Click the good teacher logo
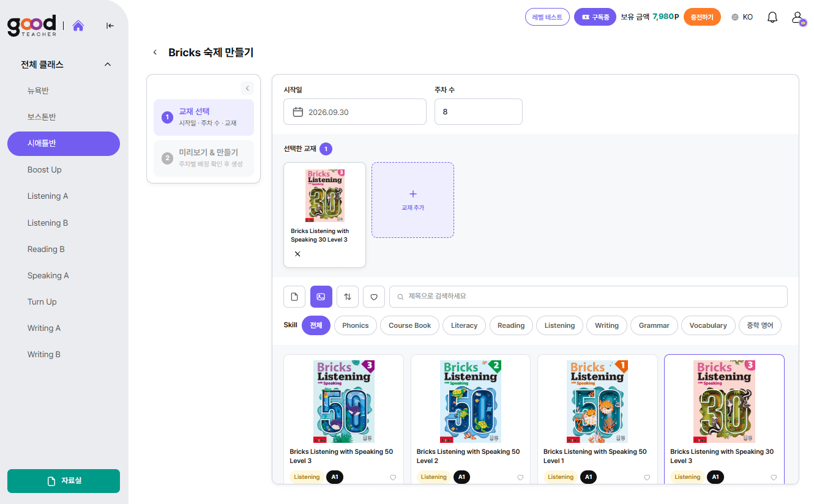 pyautogui.click(x=32, y=26)
